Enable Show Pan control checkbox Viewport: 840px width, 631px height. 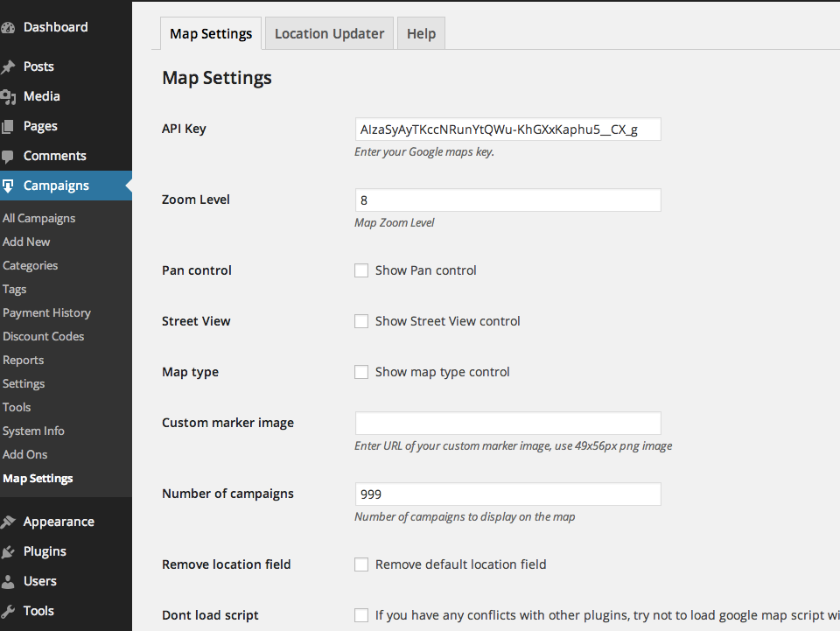(x=361, y=270)
